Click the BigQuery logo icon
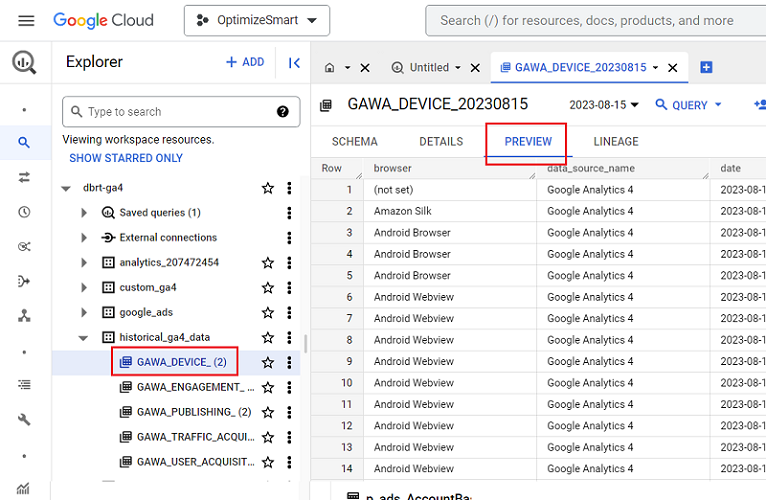The width and height of the screenshot is (766, 500). [x=24, y=63]
